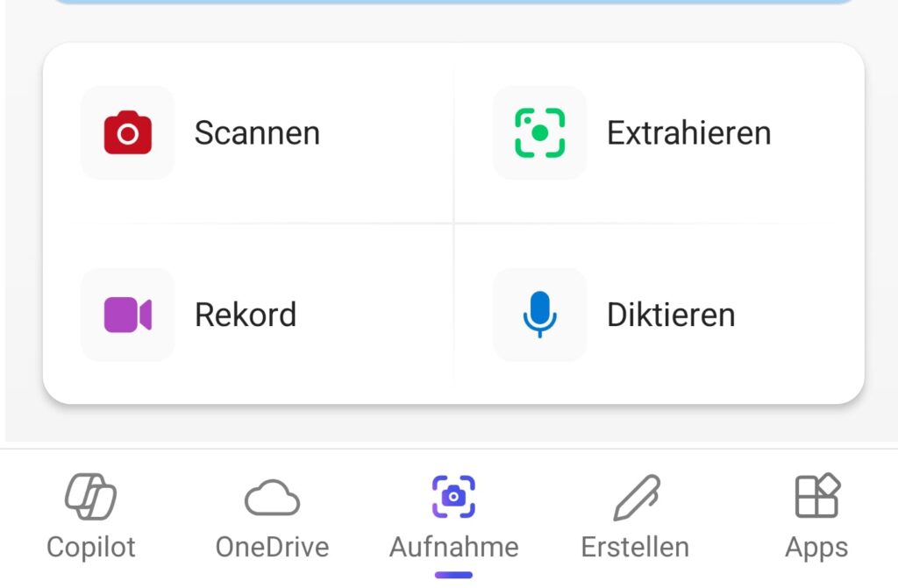This screenshot has width=898, height=588.
Task: Open the Scannen option
Action: [248, 133]
